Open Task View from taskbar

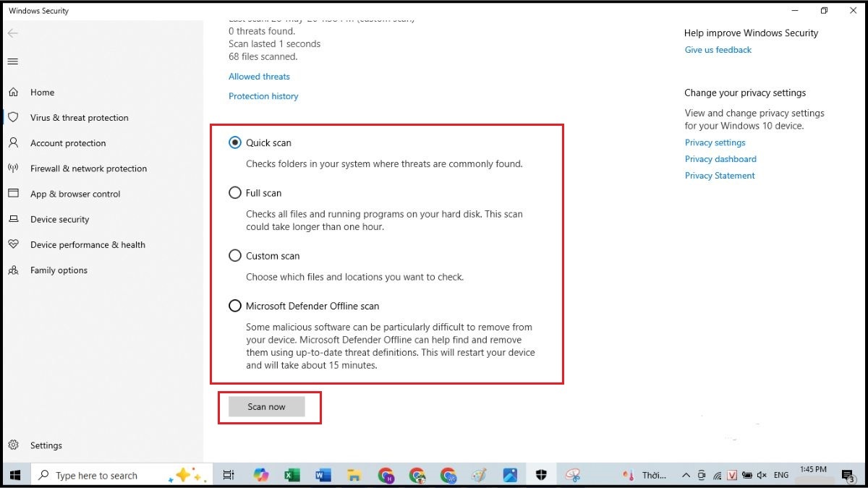[229, 475]
